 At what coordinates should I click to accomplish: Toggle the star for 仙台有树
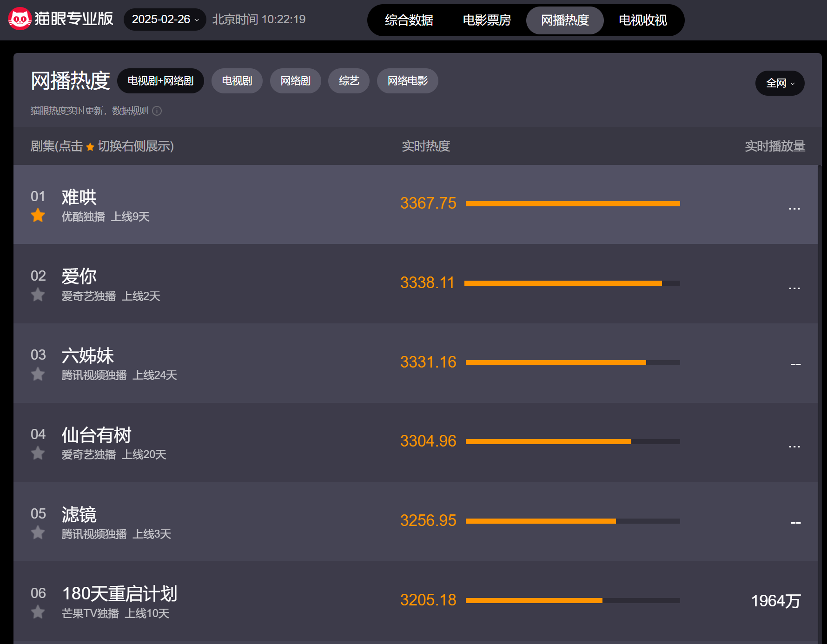click(38, 453)
